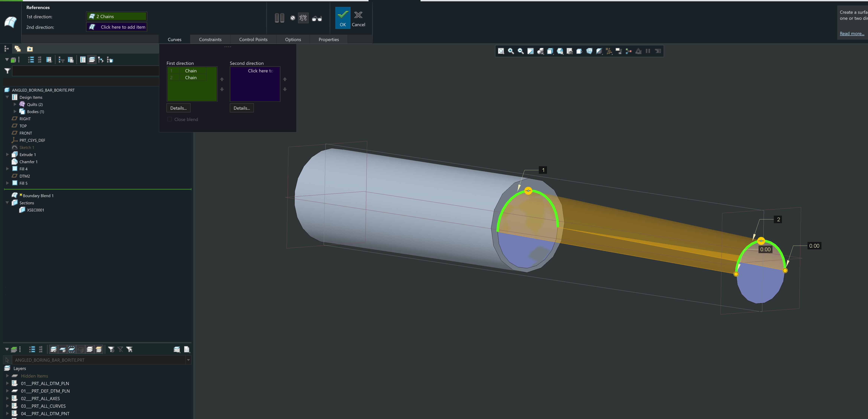Switch to the Layer Tree view icon
The image size is (868, 419).
point(92,60)
